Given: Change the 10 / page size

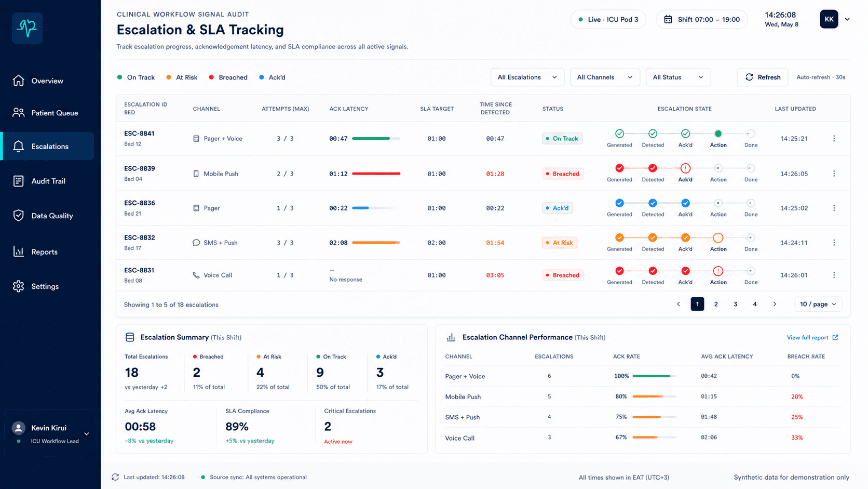Looking at the screenshot, I should [818, 304].
